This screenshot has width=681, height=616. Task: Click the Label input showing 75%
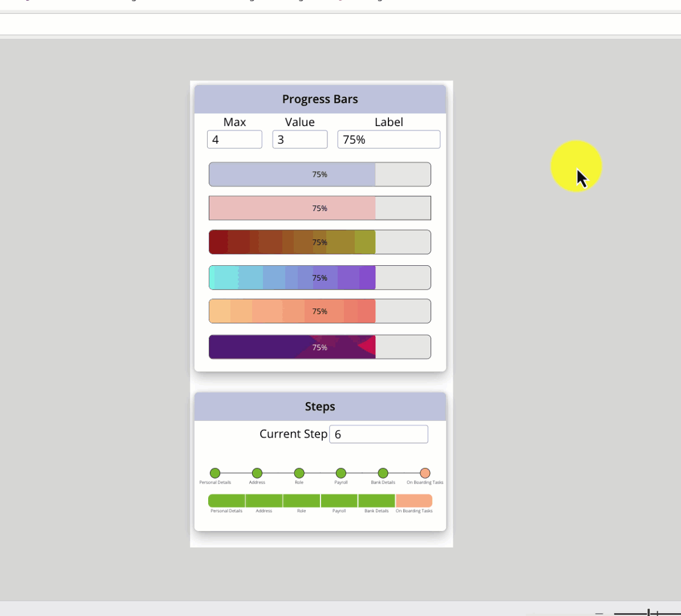388,140
